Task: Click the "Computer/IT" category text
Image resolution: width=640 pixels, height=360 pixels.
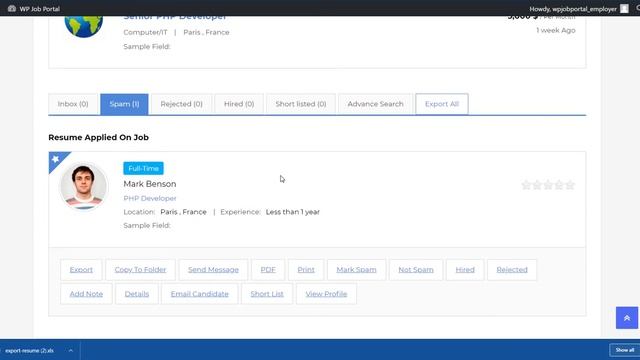Action: coord(145,32)
